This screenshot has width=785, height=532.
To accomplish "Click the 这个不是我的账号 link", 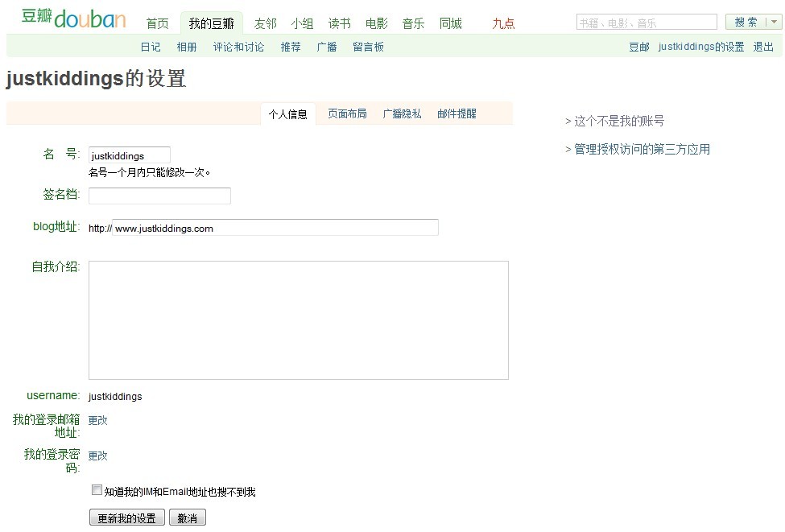I will pyautogui.click(x=618, y=122).
